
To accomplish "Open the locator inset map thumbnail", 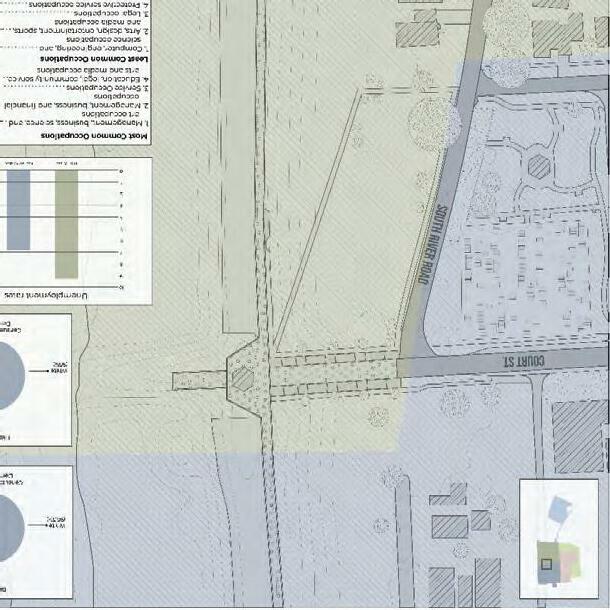I will (559, 539).
